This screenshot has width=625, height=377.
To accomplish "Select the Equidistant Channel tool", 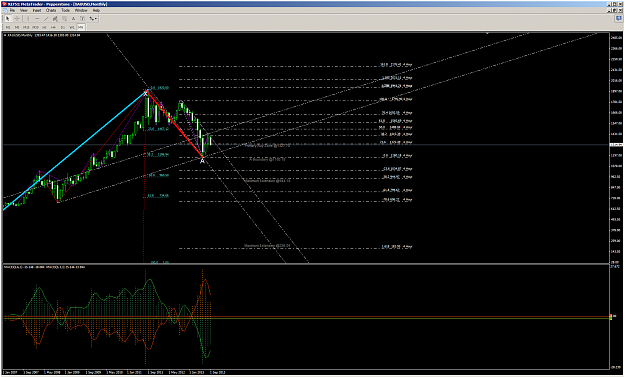I will (x=55, y=18).
